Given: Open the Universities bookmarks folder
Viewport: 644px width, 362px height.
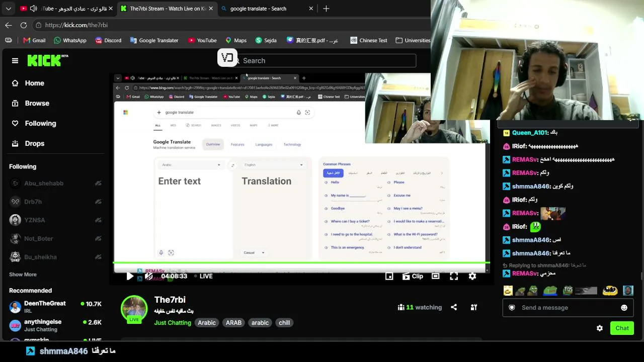Looking at the screenshot, I should pyautogui.click(x=413, y=40).
